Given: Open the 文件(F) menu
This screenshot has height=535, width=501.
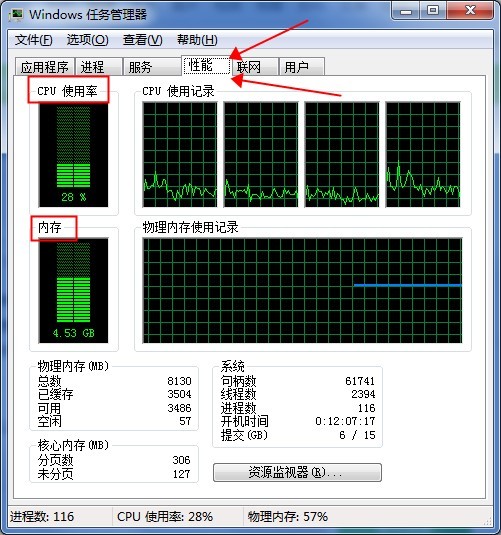Looking at the screenshot, I should point(33,40).
